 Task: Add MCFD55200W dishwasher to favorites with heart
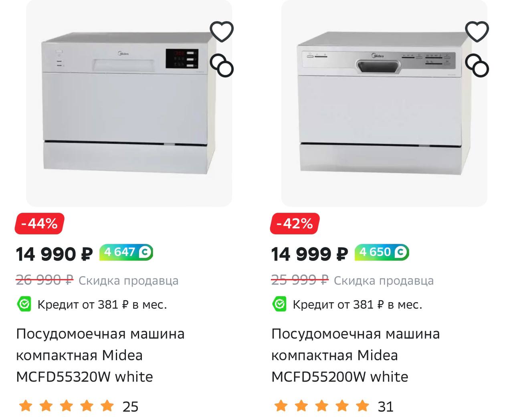[x=477, y=31]
